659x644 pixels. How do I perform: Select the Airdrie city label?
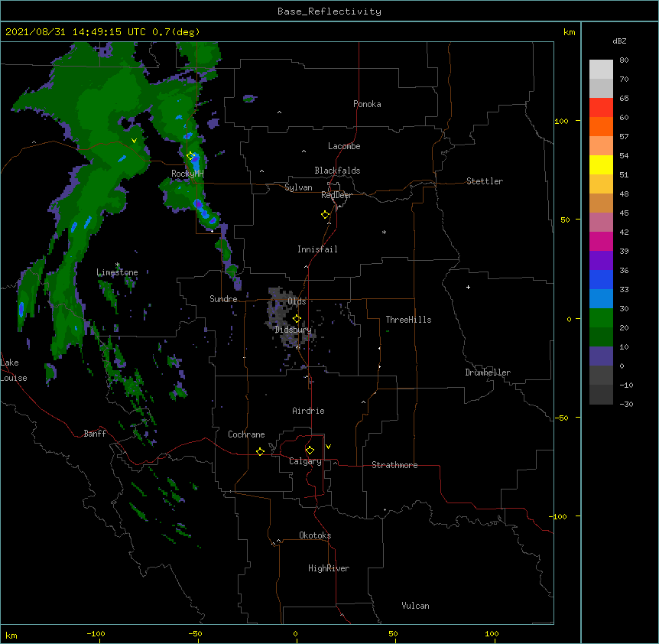[308, 411]
